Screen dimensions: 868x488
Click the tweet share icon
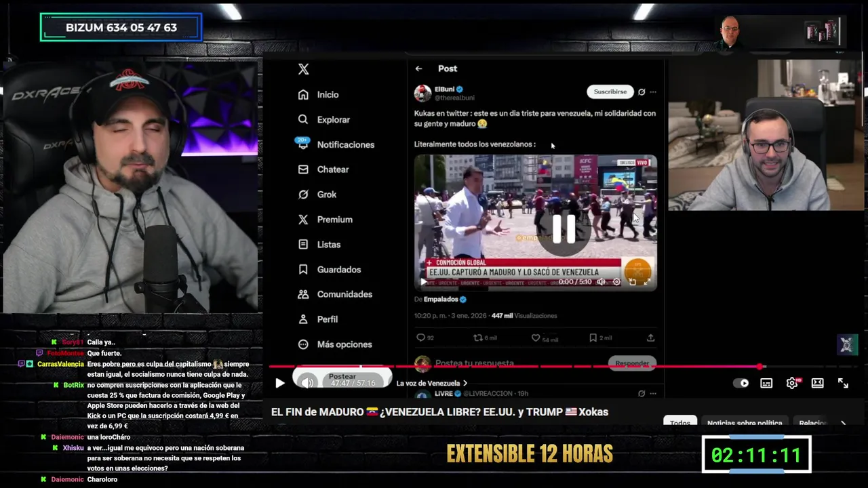coord(650,338)
